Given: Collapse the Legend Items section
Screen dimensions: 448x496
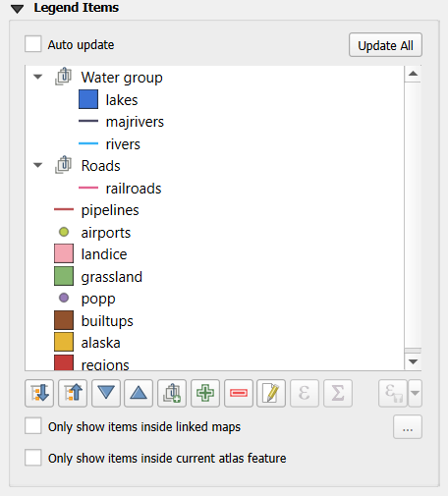Looking at the screenshot, I should (x=17, y=9).
